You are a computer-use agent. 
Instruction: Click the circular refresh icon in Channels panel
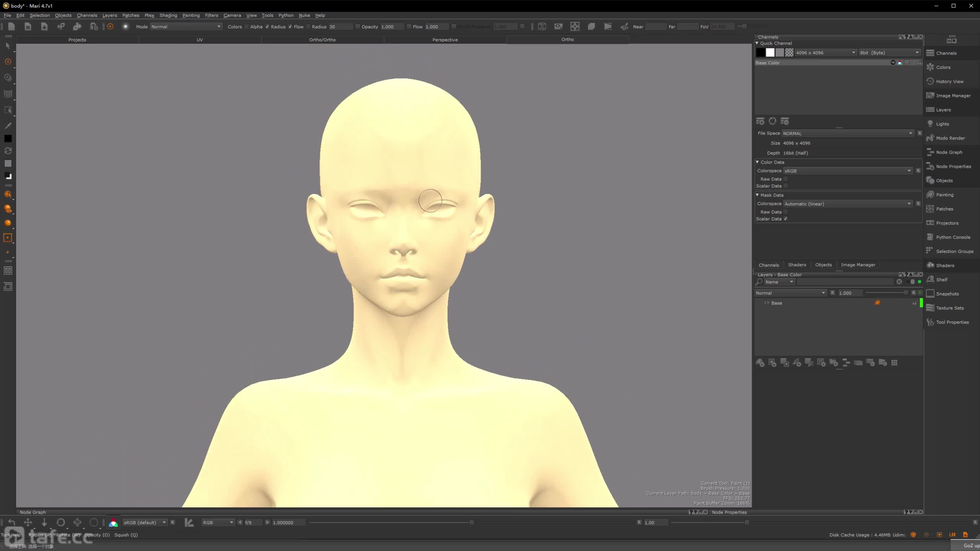[773, 121]
